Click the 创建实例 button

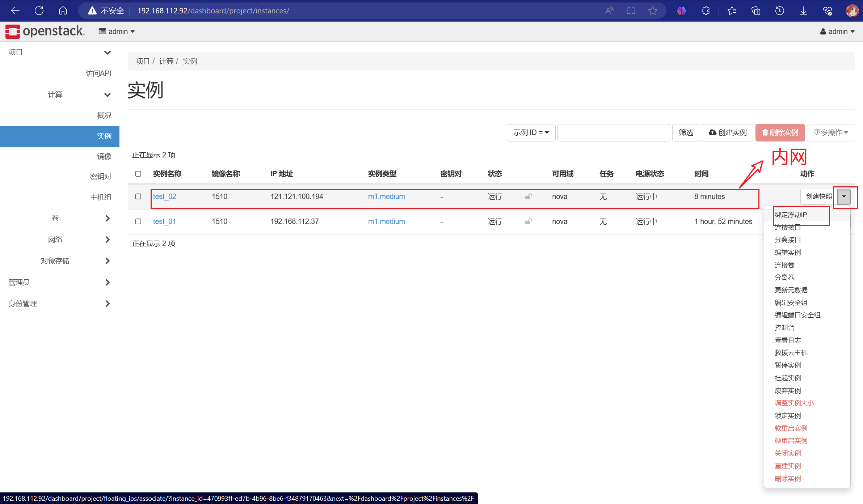(728, 133)
